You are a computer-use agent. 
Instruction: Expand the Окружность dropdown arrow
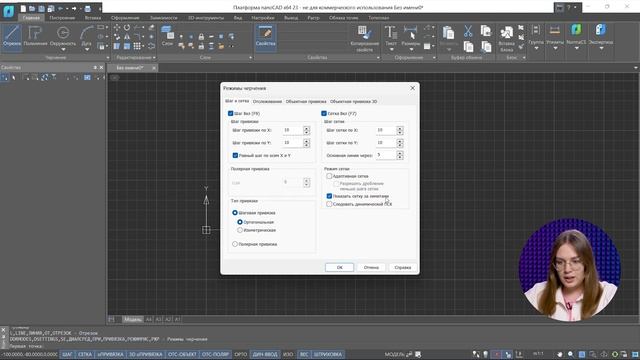pos(63,50)
